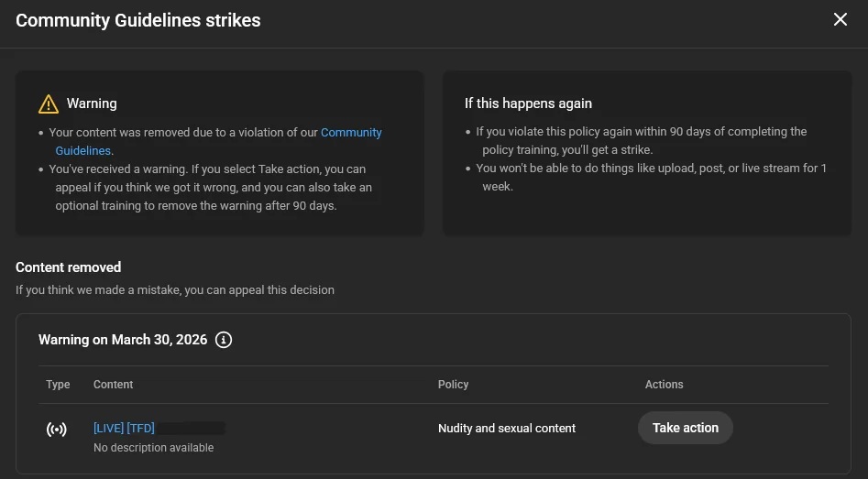
Task: Select the 'Nudity and sexual content' policy text
Action: [x=507, y=428]
